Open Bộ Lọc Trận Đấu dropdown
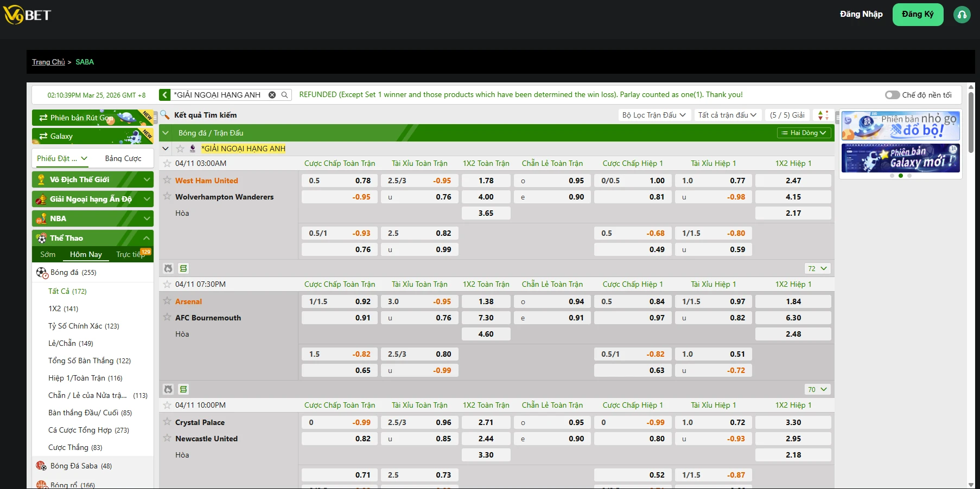Screen dimensions: 980x489 coord(654,115)
